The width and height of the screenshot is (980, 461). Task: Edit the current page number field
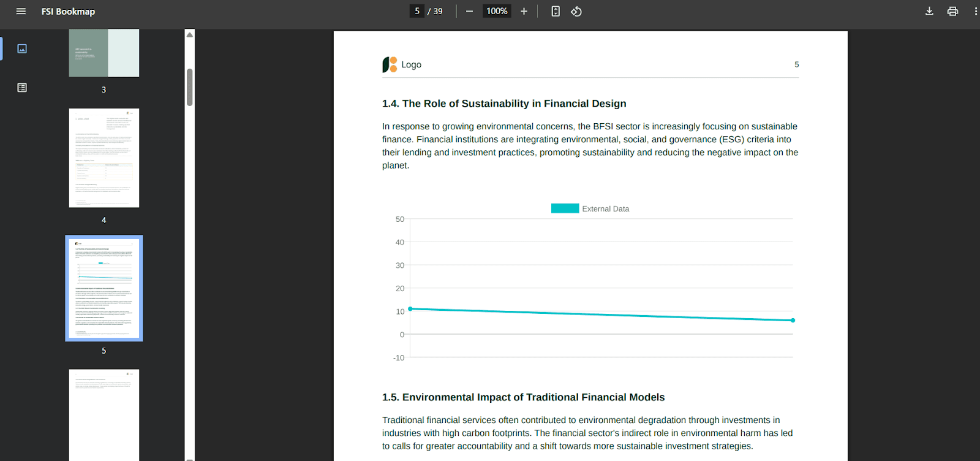pos(417,11)
